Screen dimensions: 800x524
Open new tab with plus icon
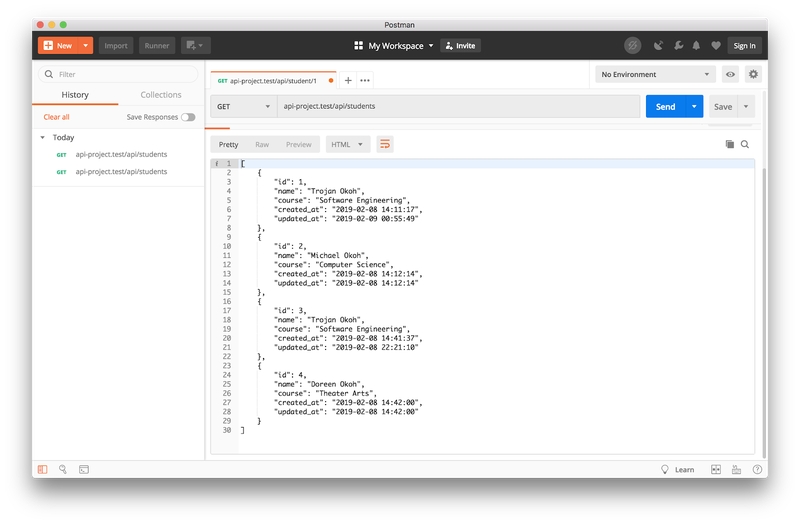348,80
